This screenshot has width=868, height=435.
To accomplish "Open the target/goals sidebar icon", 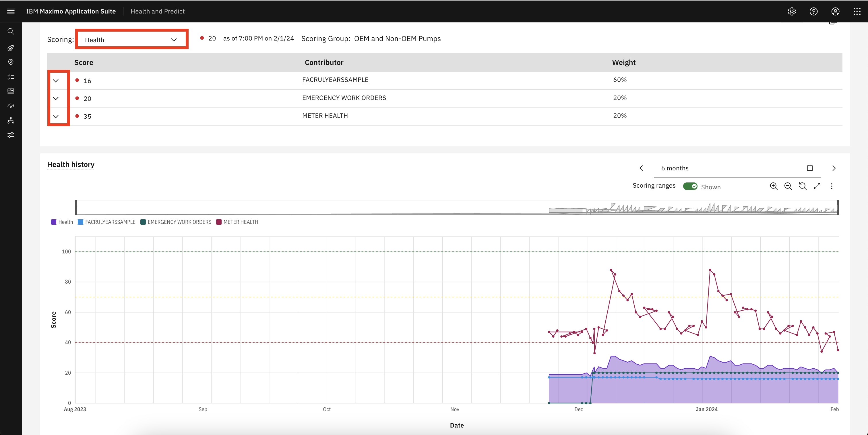I will click(x=11, y=48).
